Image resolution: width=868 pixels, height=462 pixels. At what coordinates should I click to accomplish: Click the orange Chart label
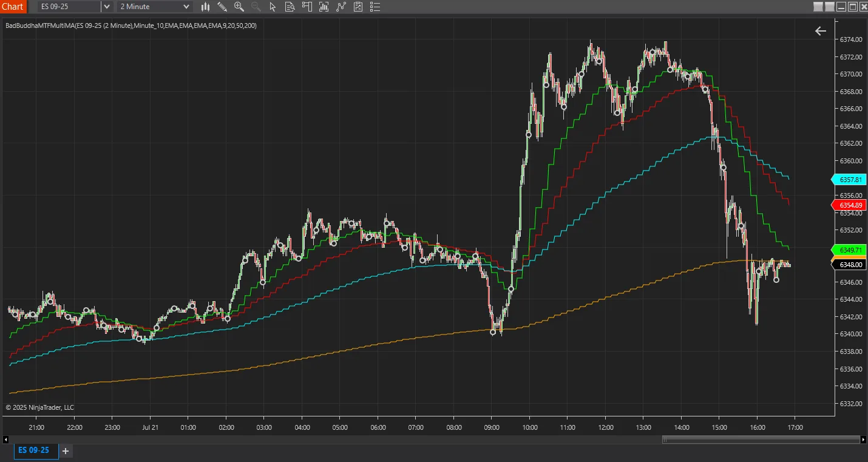click(13, 7)
